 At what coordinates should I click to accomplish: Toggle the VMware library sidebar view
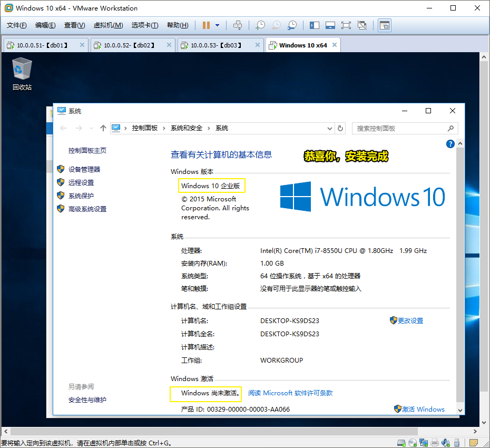315,25
